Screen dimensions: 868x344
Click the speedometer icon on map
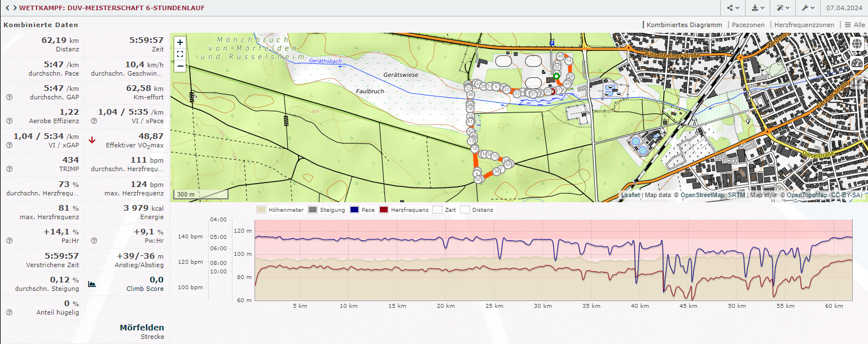857,63
